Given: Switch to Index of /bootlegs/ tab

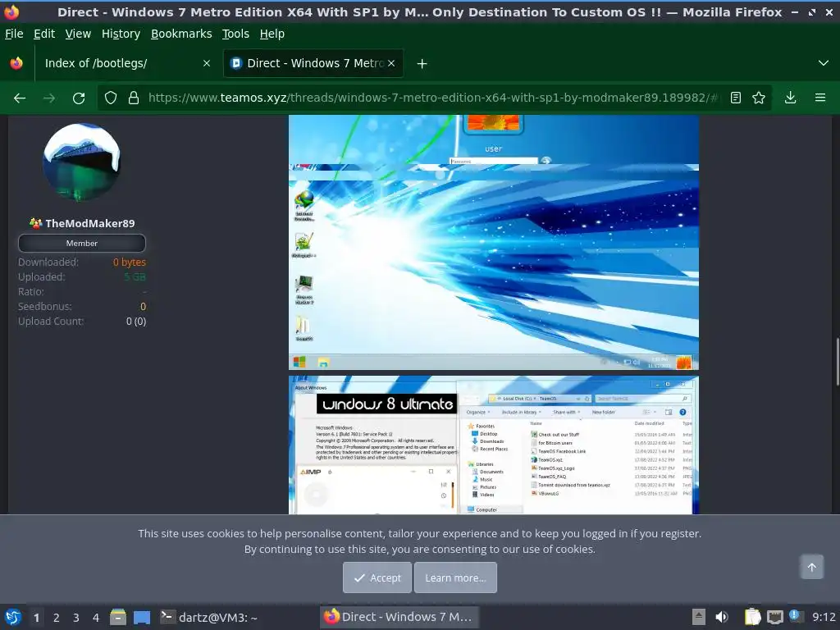Looking at the screenshot, I should click(x=126, y=63).
